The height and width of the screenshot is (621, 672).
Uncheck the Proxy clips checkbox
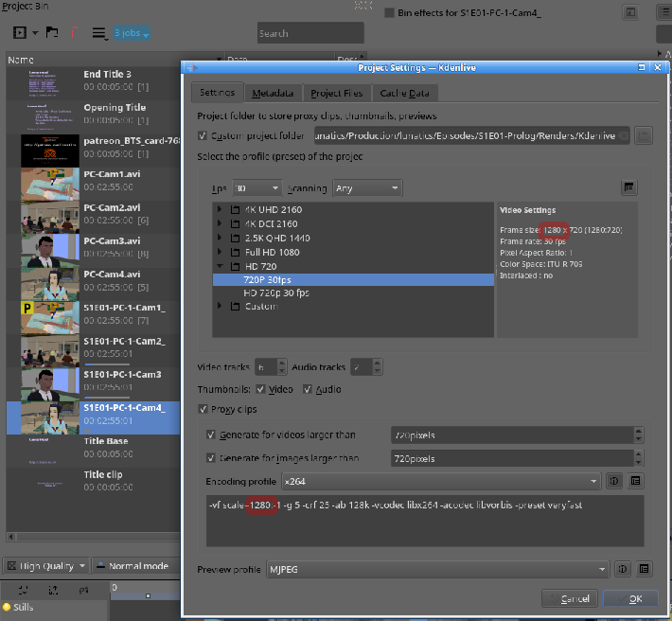click(x=203, y=409)
